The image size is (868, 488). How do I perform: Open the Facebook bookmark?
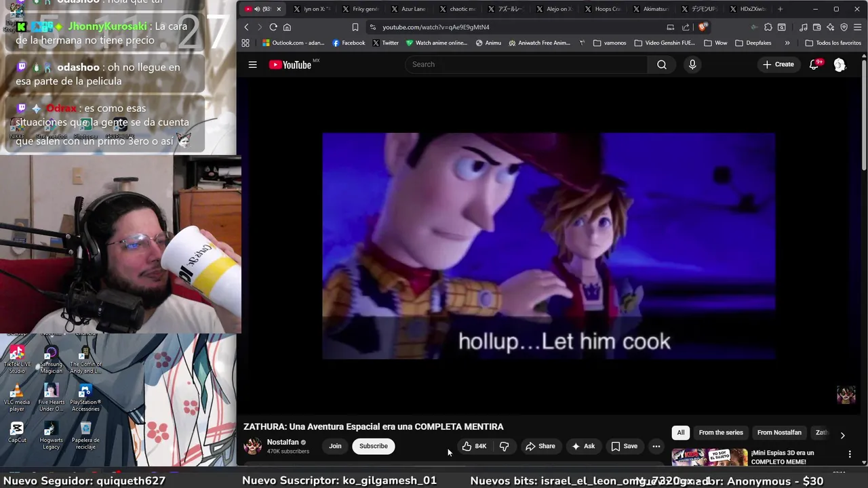pyautogui.click(x=349, y=43)
